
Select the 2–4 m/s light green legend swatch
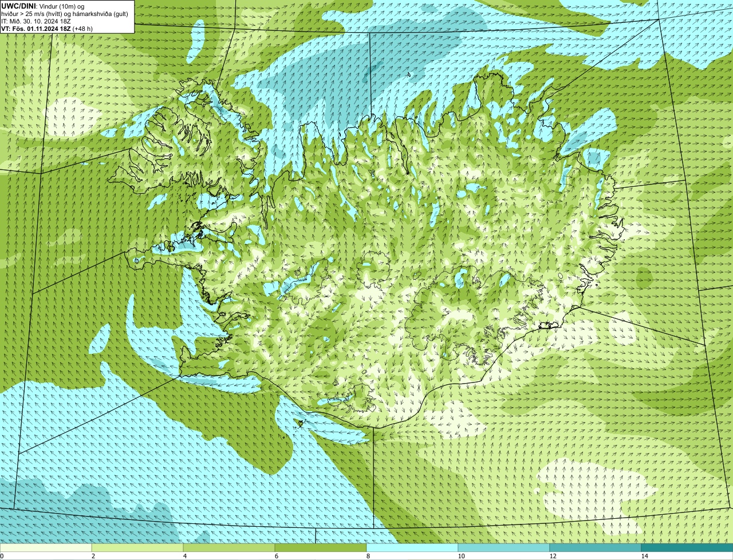pos(137,548)
